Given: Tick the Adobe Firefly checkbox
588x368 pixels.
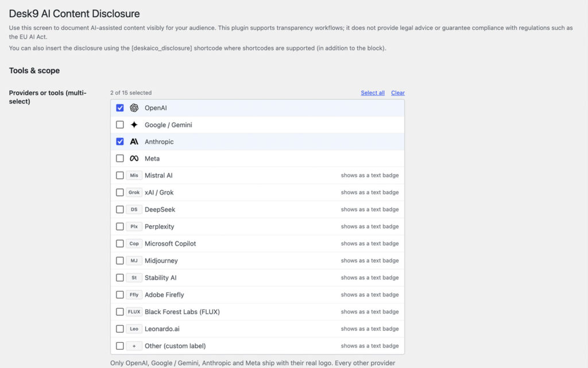Looking at the screenshot, I should point(119,295).
